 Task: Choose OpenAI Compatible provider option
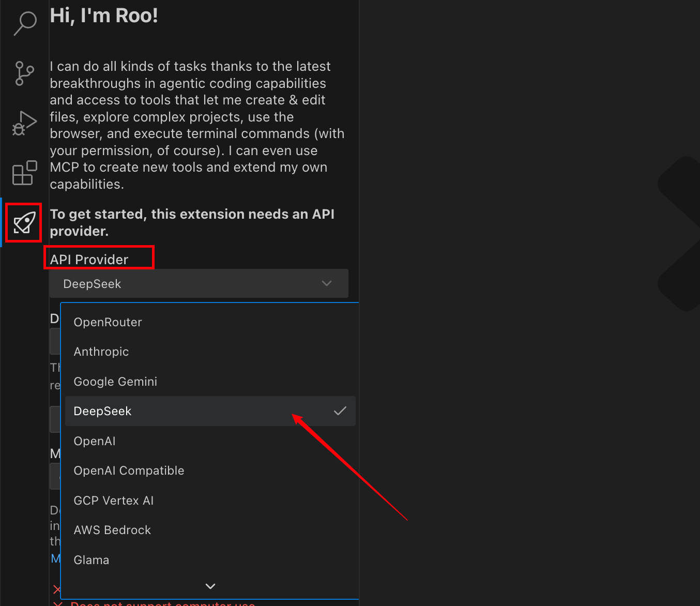(210, 471)
